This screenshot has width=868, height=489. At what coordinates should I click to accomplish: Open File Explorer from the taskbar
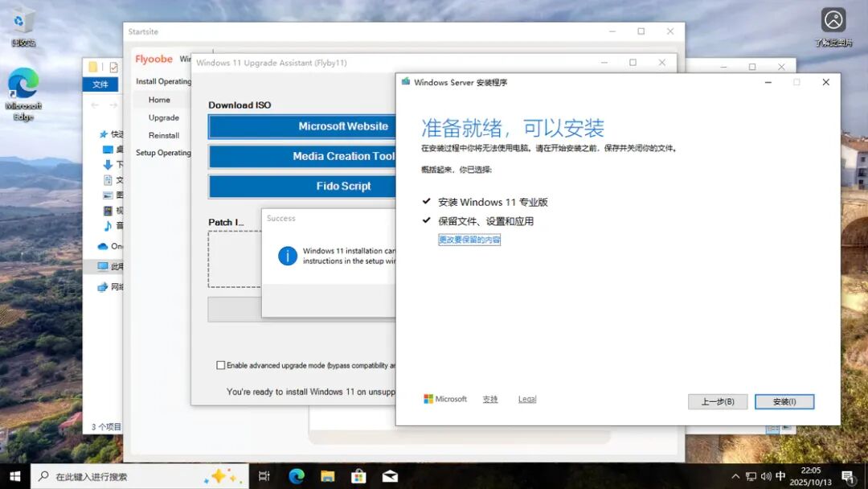coord(327,475)
